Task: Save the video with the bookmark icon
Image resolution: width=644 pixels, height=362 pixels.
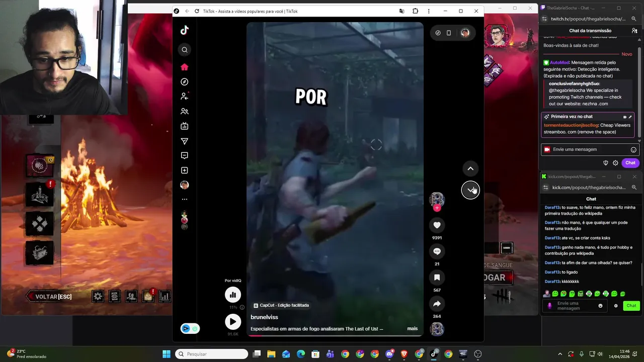Action: (x=437, y=278)
